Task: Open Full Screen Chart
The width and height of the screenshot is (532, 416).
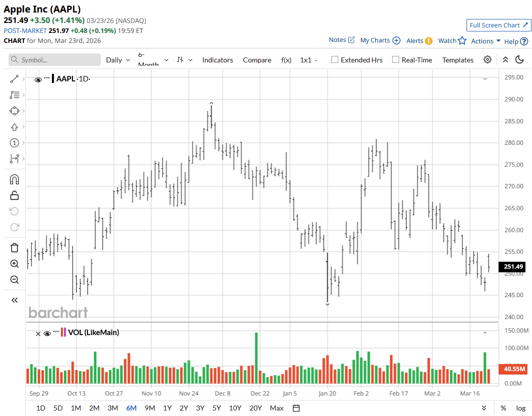Action: coord(499,25)
